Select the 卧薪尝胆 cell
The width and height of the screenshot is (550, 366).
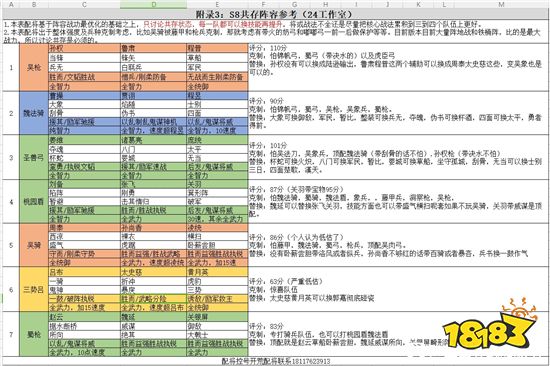(217, 245)
